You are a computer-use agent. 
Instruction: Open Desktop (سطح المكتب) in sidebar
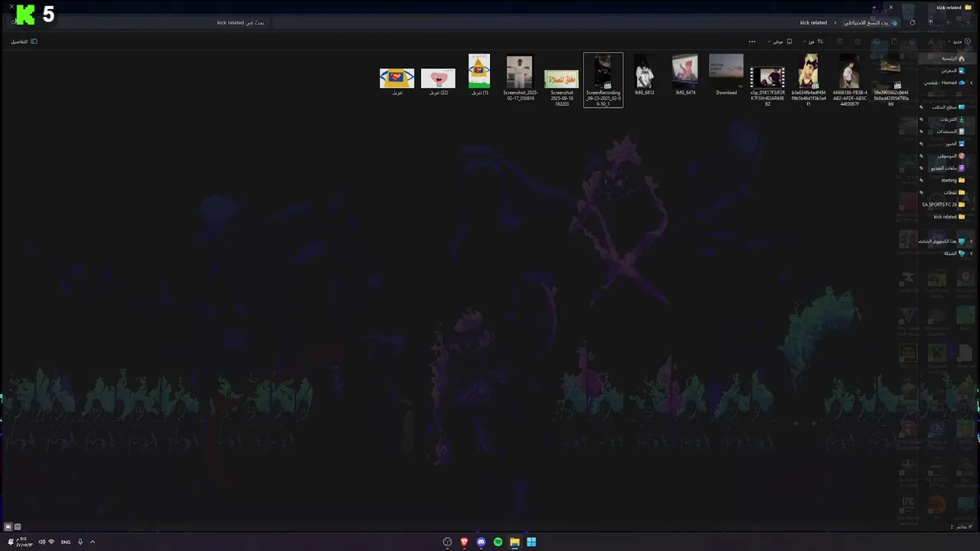click(948, 107)
